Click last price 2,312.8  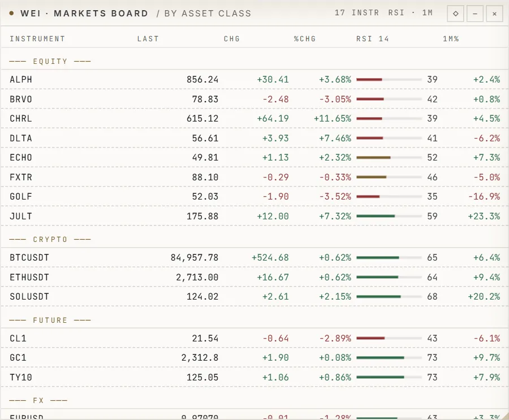click(x=200, y=358)
